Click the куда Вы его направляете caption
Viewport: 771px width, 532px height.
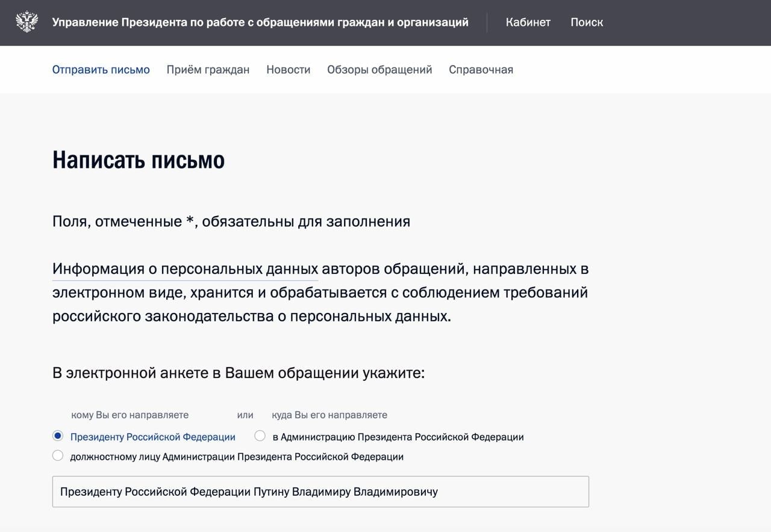329,415
